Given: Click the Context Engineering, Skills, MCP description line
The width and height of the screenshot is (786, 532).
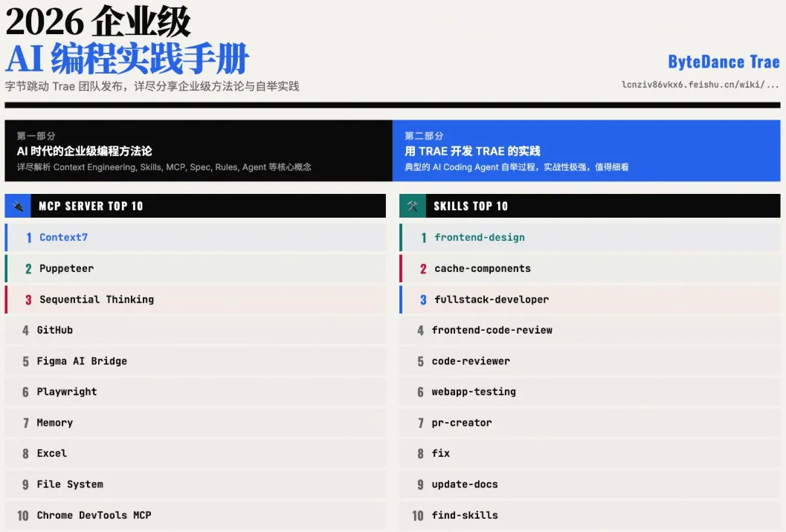Looking at the screenshot, I should click(164, 167).
